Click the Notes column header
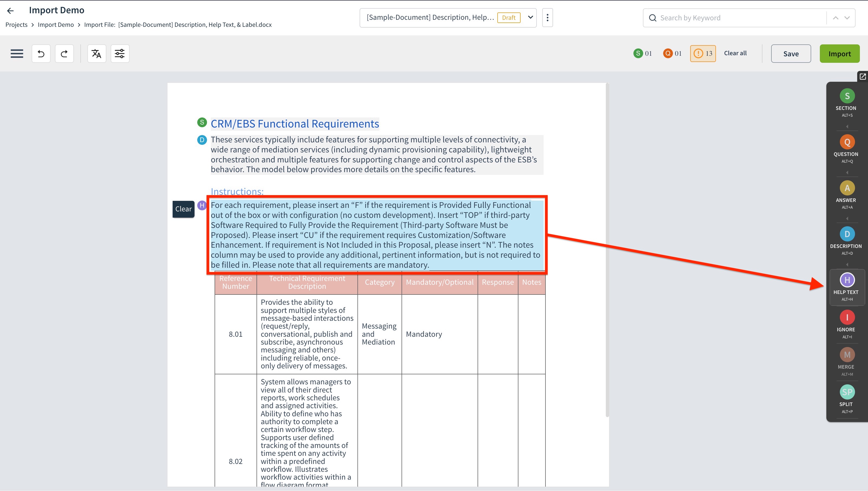 [x=532, y=282]
